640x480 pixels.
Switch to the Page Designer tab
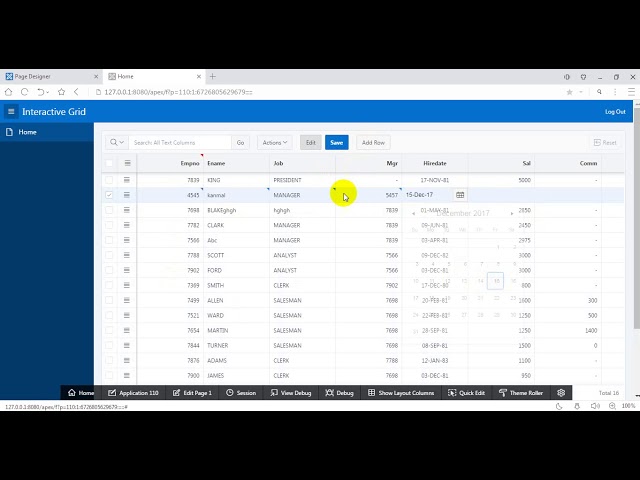[51, 76]
